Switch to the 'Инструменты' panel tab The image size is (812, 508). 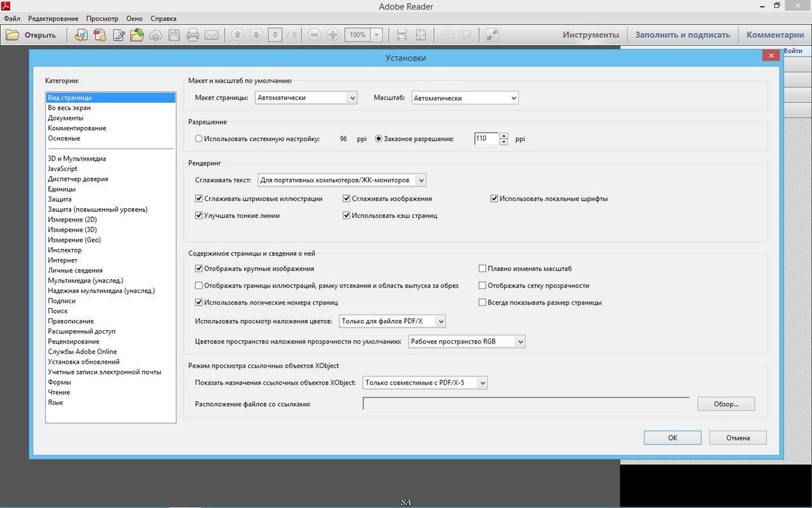point(590,35)
